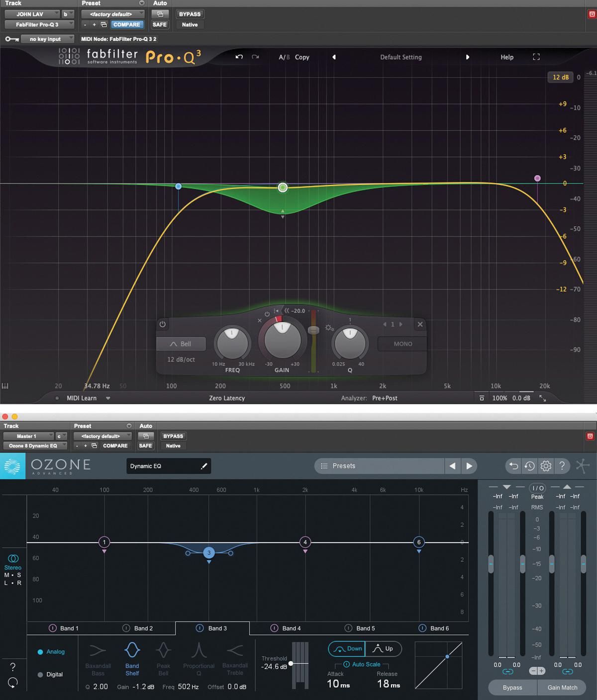The width and height of the screenshot is (597, 700).
Task: Open Pro-Q 3 factory default preset dropdown
Action: 113,14
